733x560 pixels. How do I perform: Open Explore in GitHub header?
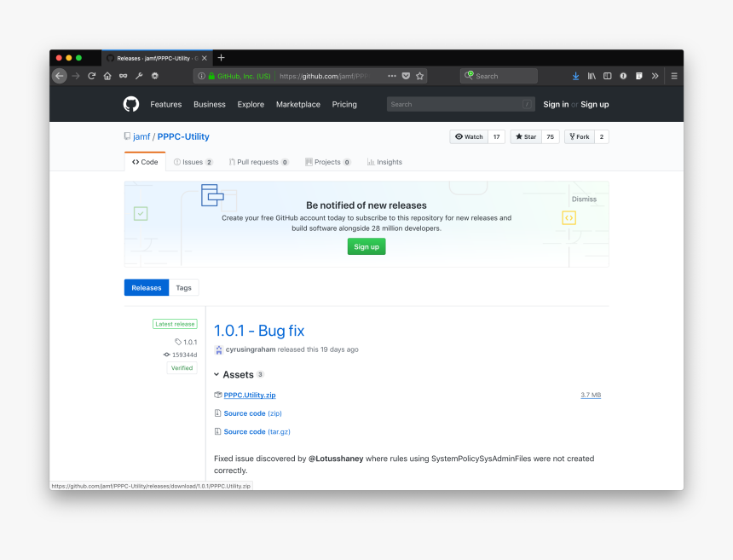coord(251,104)
